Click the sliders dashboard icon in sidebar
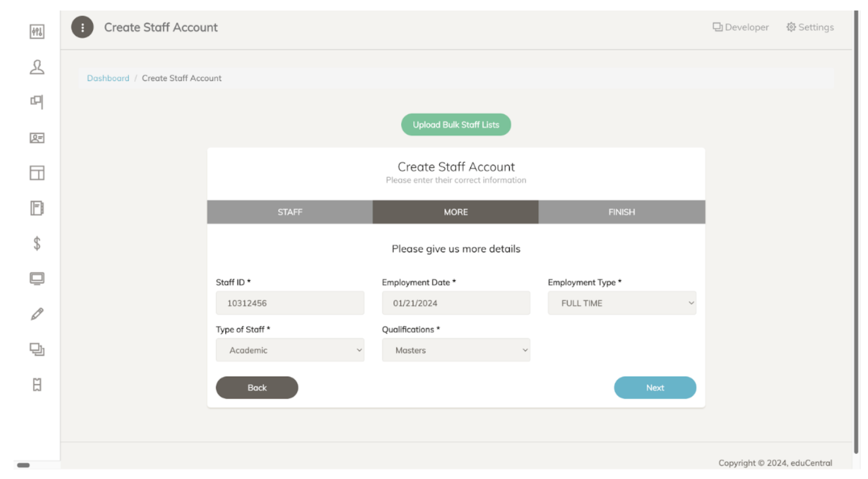 coord(37,32)
